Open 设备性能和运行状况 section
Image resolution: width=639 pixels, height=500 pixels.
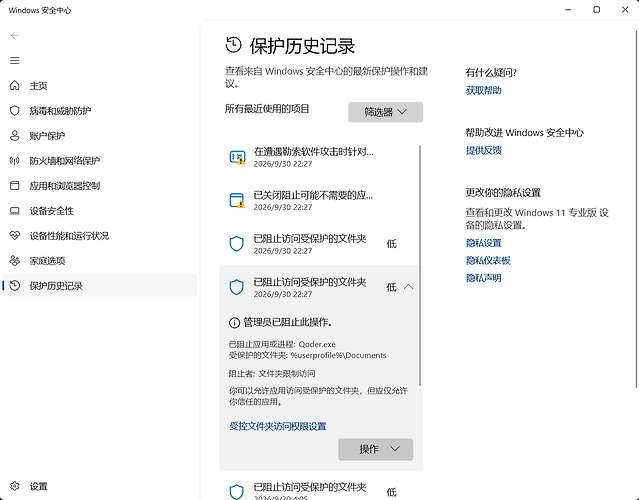click(99, 236)
